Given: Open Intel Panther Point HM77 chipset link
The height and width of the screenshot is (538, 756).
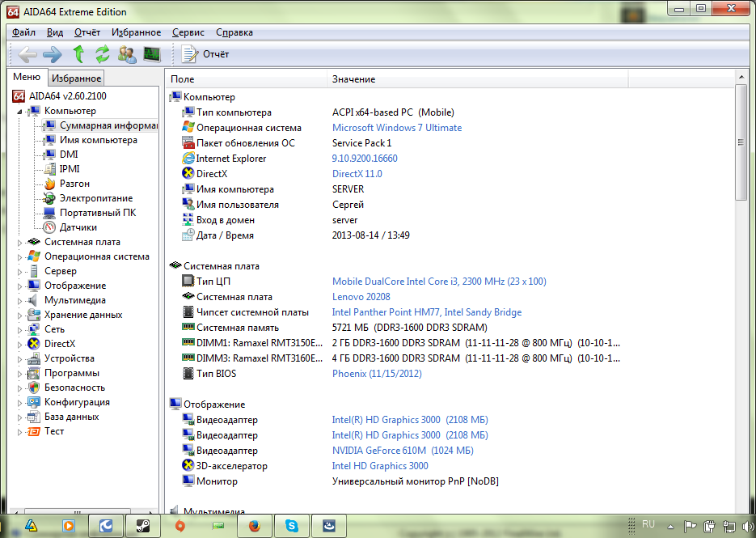Looking at the screenshot, I should point(427,312).
